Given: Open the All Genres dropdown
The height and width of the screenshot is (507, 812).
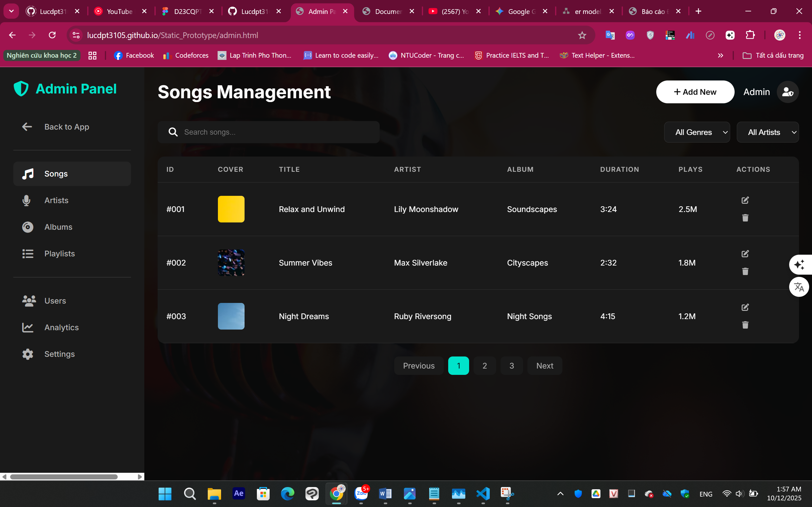Looking at the screenshot, I should tap(697, 132).
